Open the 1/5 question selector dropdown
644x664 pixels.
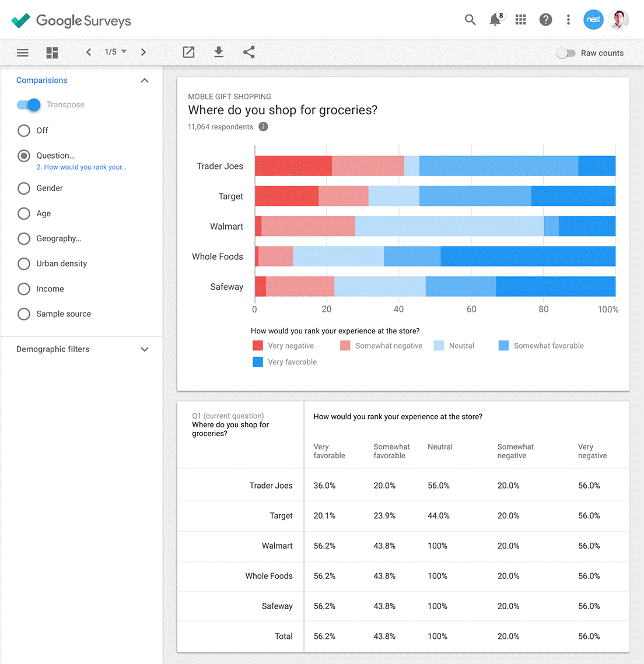click(116, 52)
